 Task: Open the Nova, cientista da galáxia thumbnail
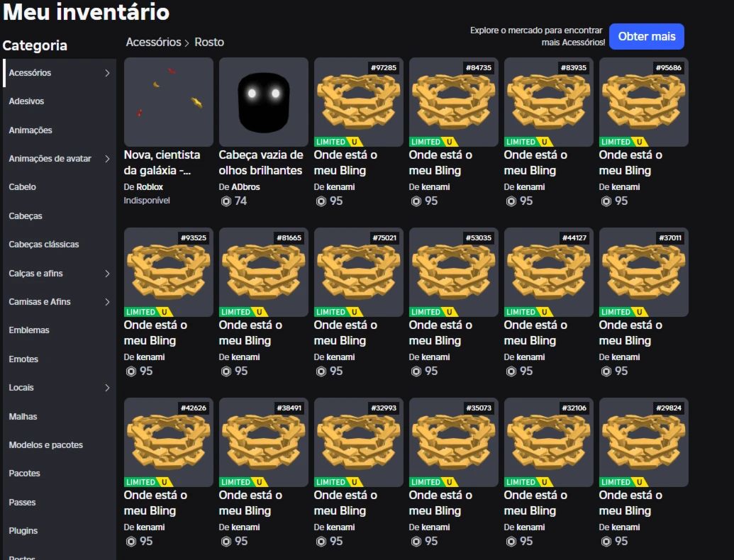point(169,102)
